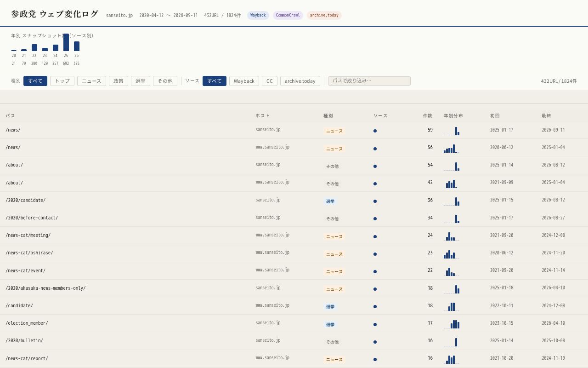Click the ニュース tag on /news-cat/meeting/ row
This screenshot has height=368, width=588.
pos(334,237)
